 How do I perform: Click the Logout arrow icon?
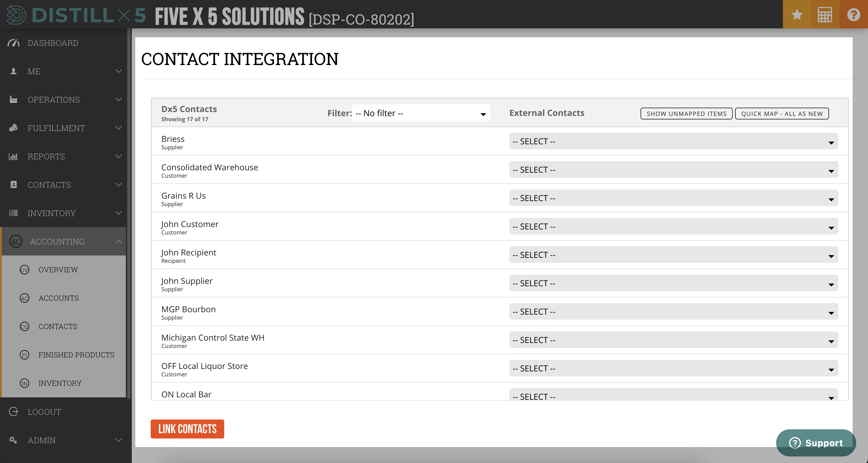click(x=14, y=411)
